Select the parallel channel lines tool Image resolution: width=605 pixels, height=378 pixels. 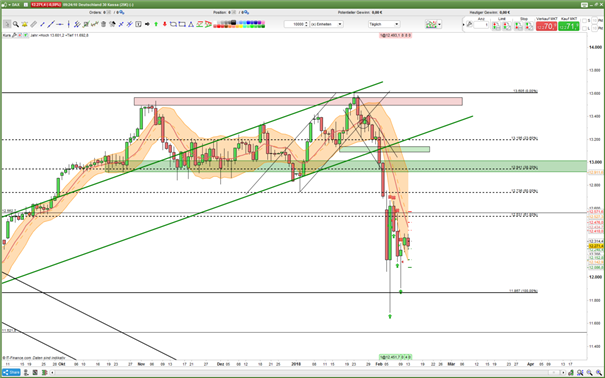coord(77,24)
